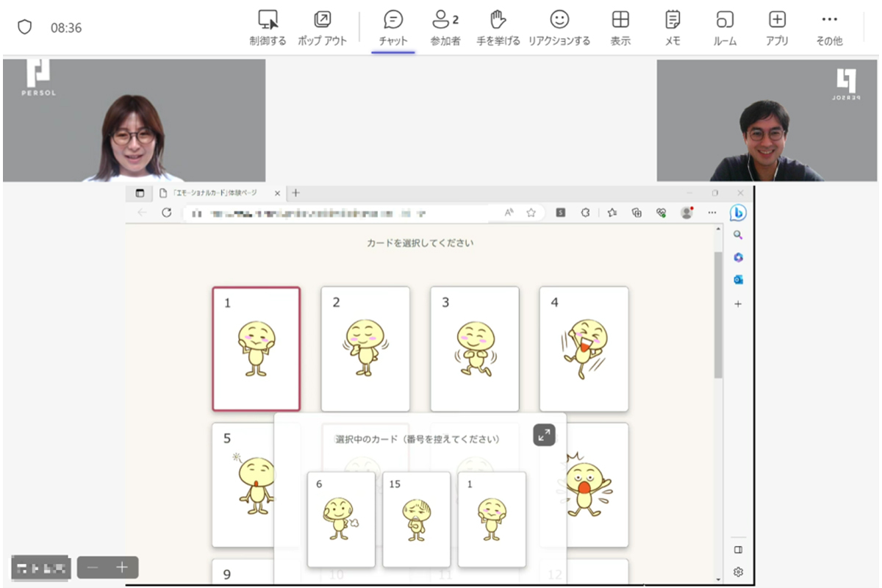Add page to favorites with star icon
Image resolution: width=882 pixels, height=588 pixels.
(x=531, y=212)
